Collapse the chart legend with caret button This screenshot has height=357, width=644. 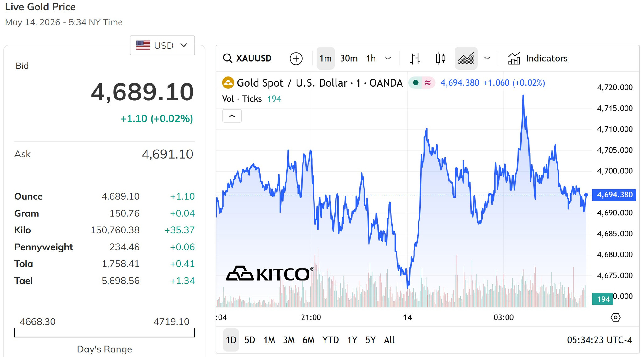pos(232,116)
